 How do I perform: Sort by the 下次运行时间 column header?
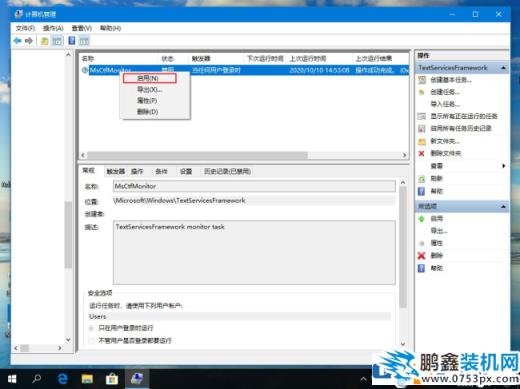point(265,59)
